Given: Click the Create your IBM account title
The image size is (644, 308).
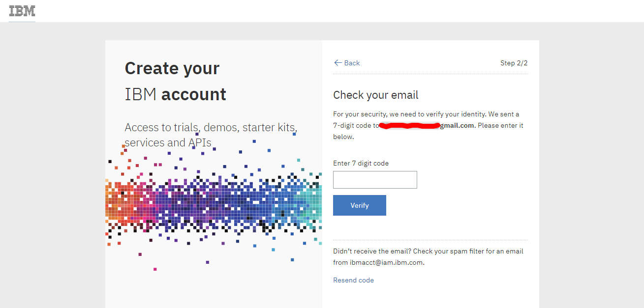Looking at the screenshot, I should [x=176, y=81].
